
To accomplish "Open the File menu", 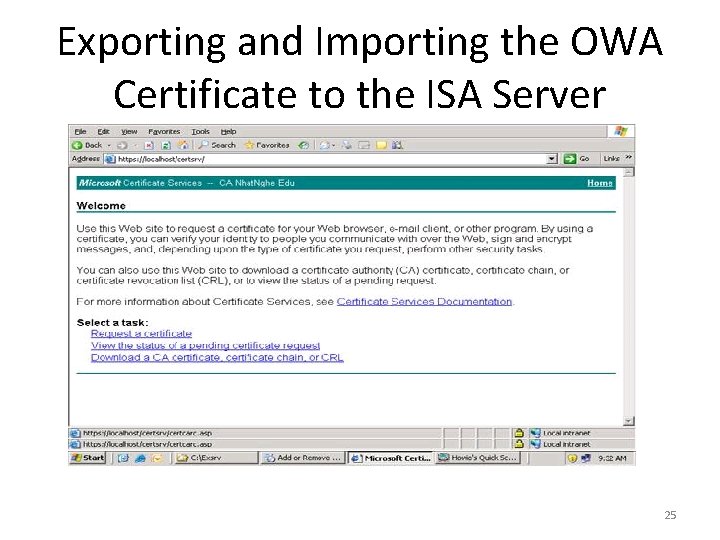I will click(80, 132).
